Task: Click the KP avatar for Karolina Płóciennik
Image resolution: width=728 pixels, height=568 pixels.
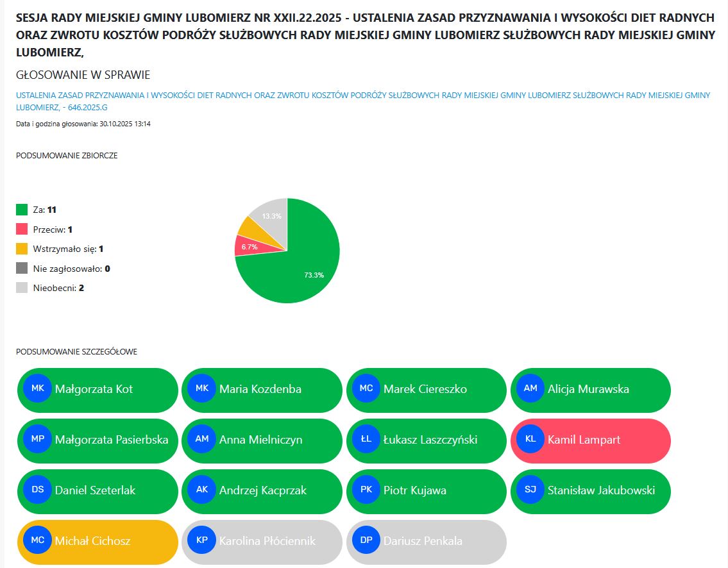Action: tap(202, 540)
